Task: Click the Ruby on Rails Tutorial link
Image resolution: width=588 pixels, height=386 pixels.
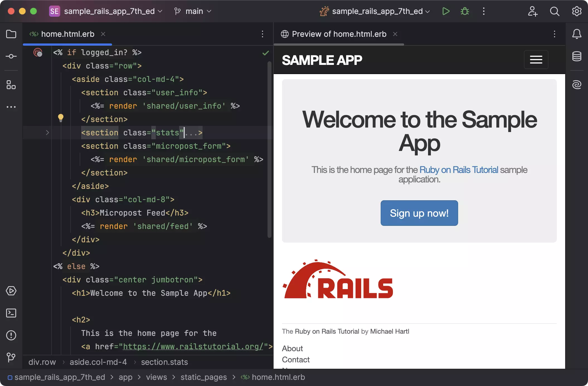Action: (x=458, y=170)
